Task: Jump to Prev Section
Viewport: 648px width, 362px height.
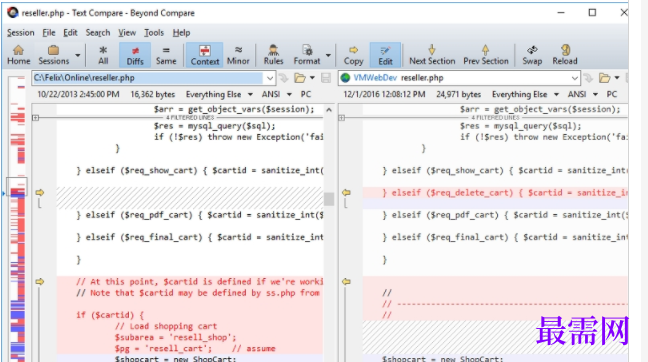Action: (486, 55)
